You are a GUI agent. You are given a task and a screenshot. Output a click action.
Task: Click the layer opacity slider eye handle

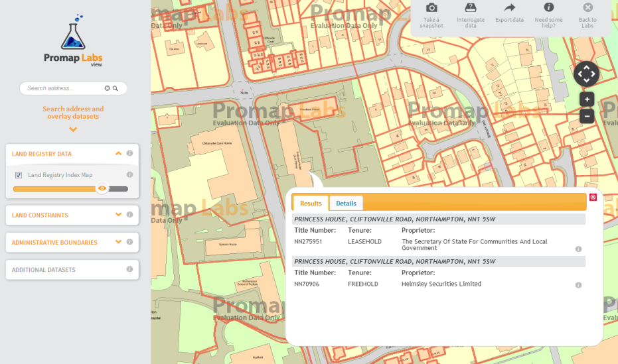(102, 188)
